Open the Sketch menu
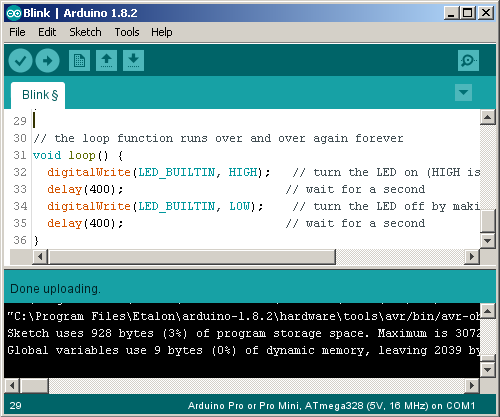The image size is (500, 417). point(85,32)
